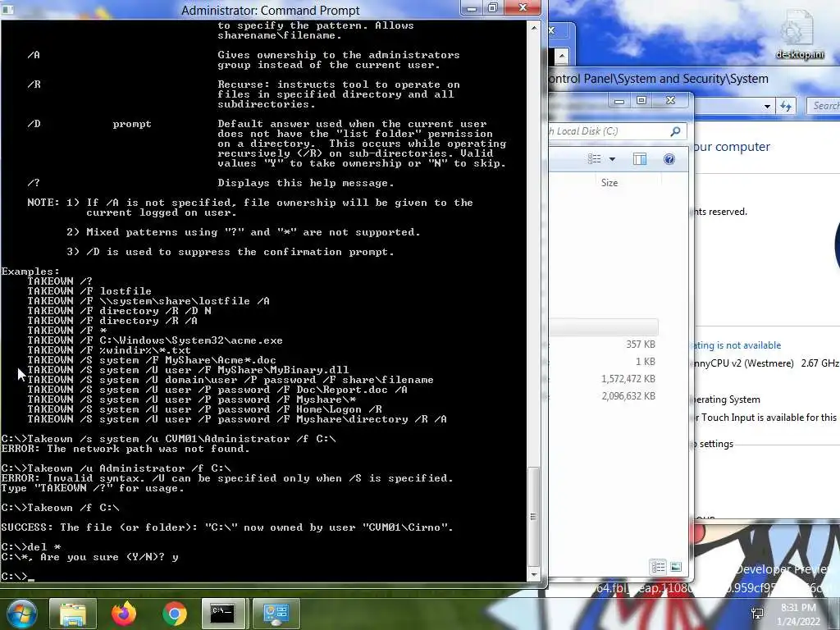
Task: Refresh the Control Panel address bar
Action: [x=786, y=106]
